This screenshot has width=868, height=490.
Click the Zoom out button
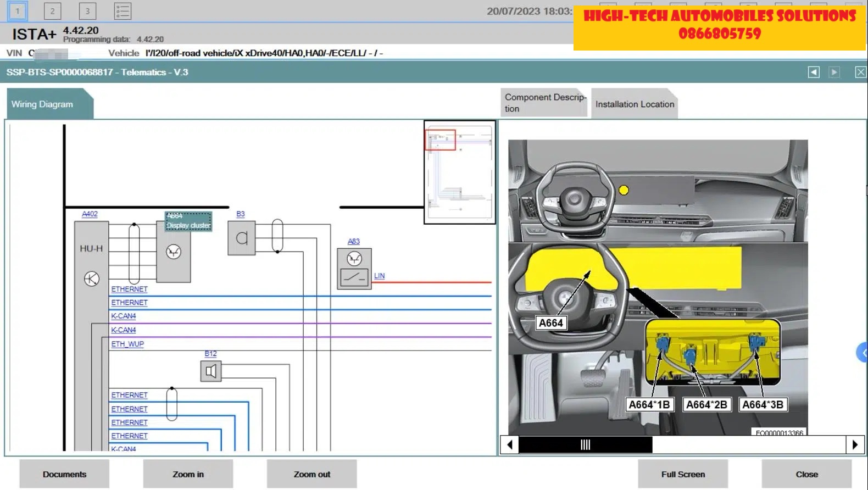[311, 474]
